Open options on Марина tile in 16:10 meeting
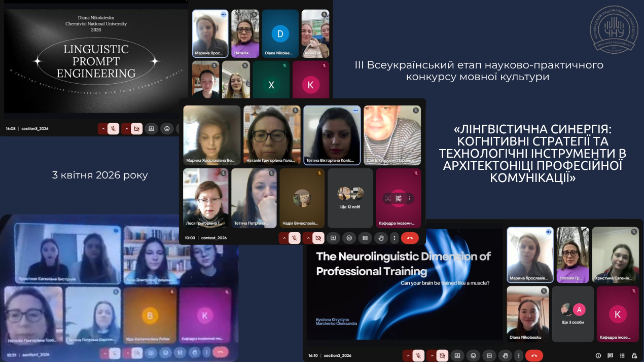This screenshot has height=362, width=644. pyautogui.click(x=548, y=231)
